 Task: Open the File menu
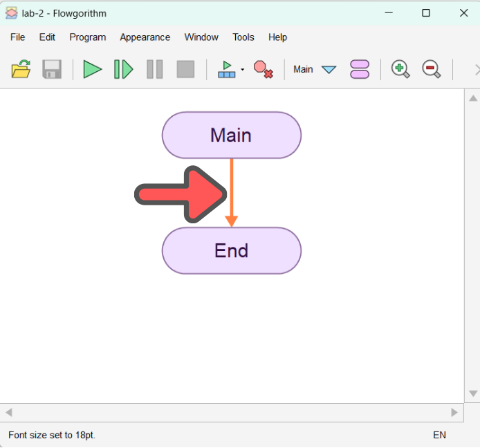click(17, 37)
